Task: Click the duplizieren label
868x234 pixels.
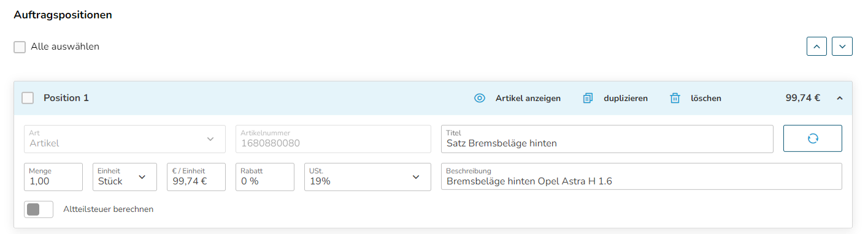Action: (x=626, y=98)
